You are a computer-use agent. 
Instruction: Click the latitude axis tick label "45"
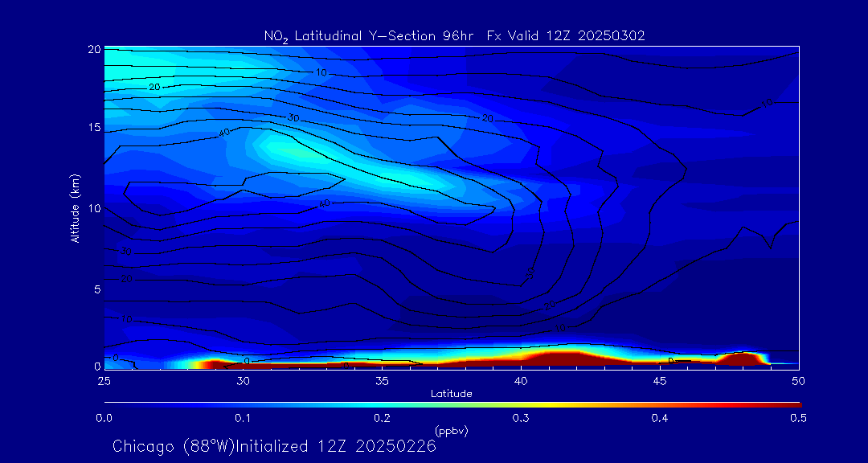(x=660, y=381)
